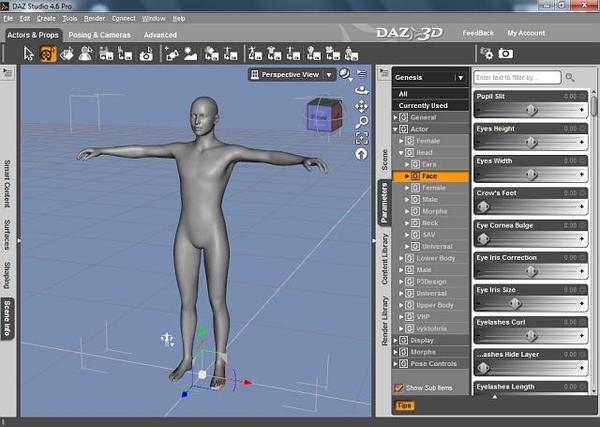600x427 pixels.
Task: Collapse the Head group
Action: tap(401, 153)
